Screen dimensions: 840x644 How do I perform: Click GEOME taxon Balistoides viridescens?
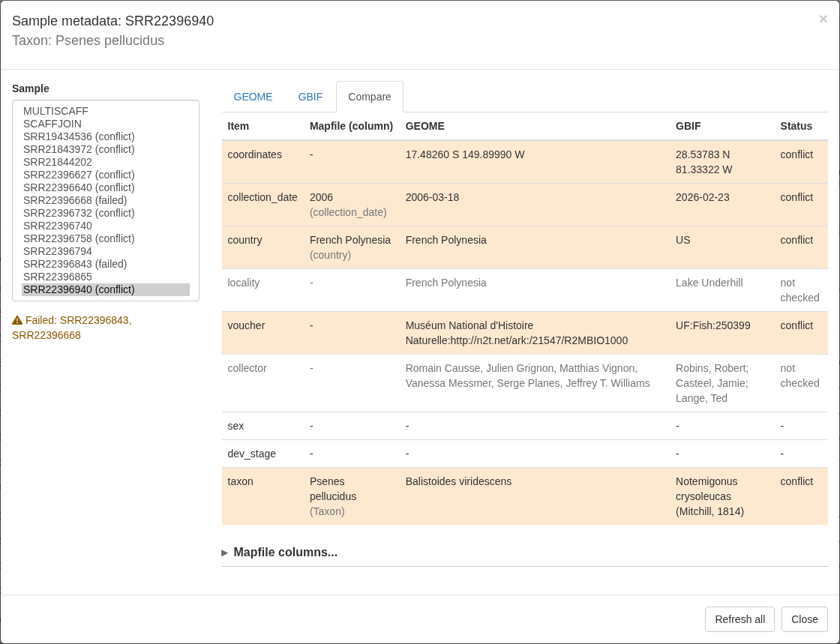tap(458, 482)
